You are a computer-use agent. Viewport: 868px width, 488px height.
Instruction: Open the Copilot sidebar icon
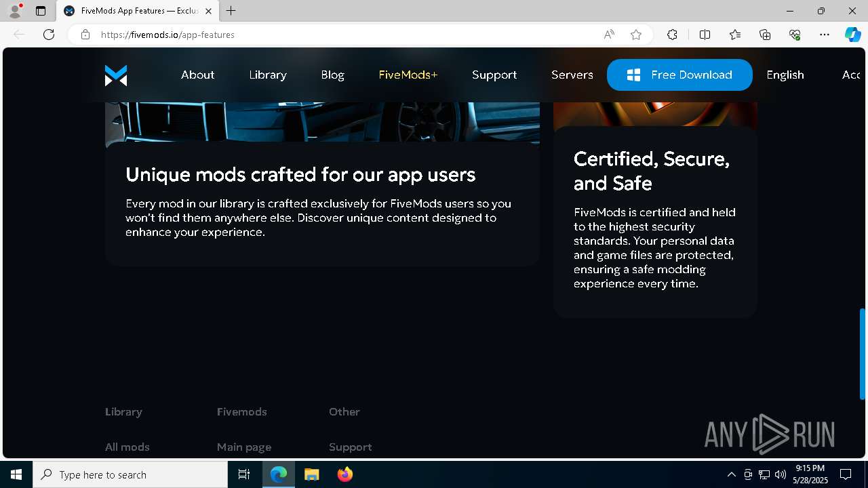pyautogui.click(x=852, y=35)
